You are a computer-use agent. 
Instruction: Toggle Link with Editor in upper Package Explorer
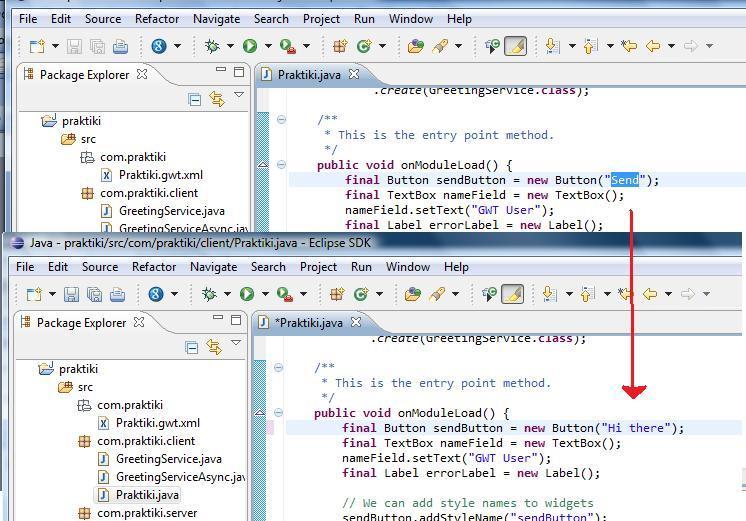point(217,99)
